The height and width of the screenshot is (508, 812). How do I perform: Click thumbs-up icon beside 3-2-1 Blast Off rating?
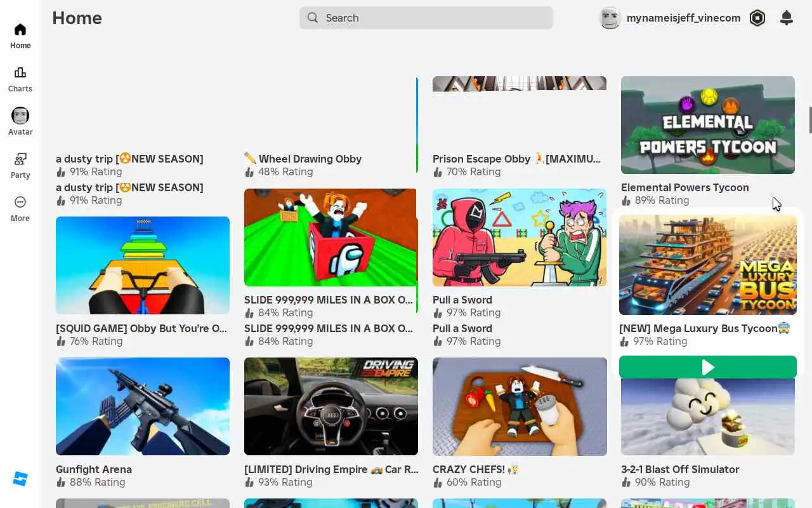click(626, 482)
